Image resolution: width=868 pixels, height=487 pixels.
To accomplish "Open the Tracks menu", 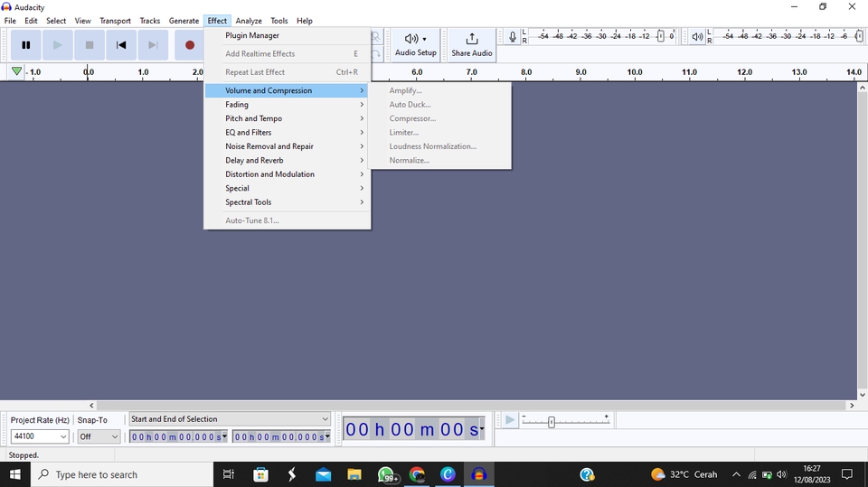I will 149,21.
